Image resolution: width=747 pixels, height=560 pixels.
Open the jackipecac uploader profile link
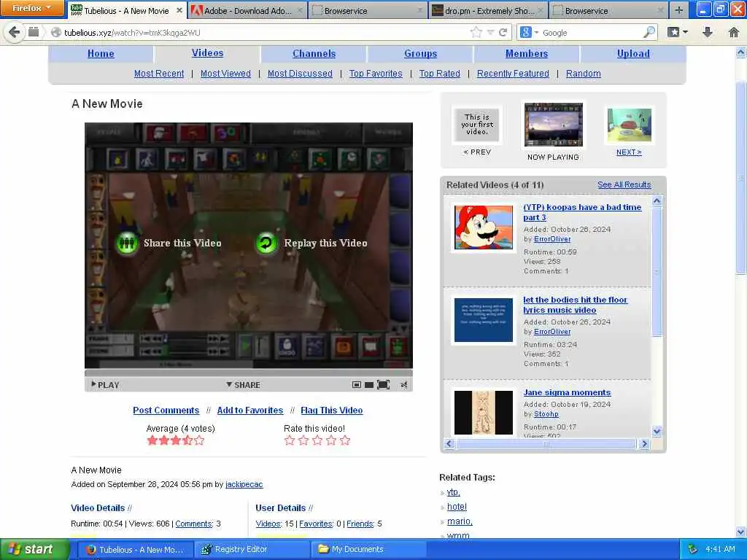tap(244, 484)
